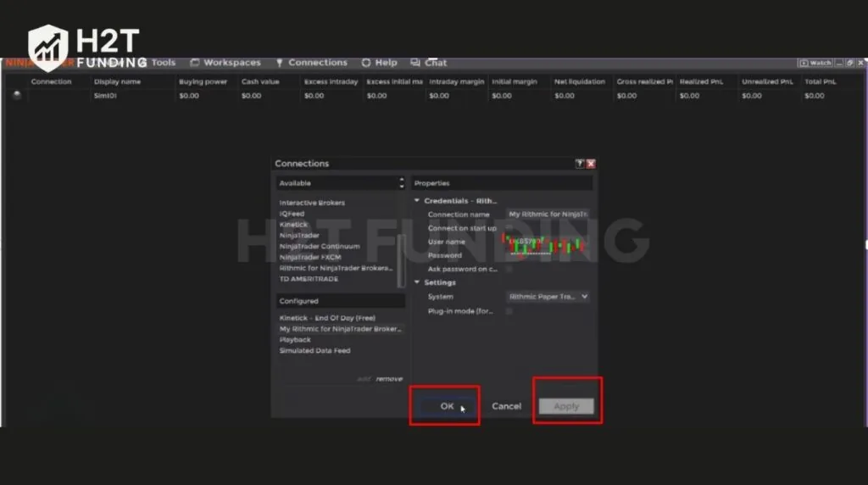The width and height of the screenshot is (868, 485).
Task: Click the Watch button in the top bar
Action: pos(816,63)
